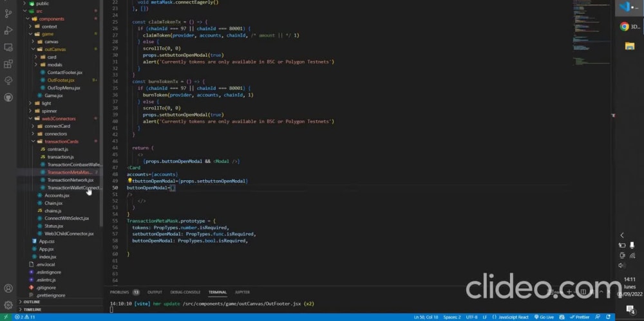The width and height of the screenshot is (644, 321).
Task: Open the Run and Debug view
Action: click(x=8, y=30)
